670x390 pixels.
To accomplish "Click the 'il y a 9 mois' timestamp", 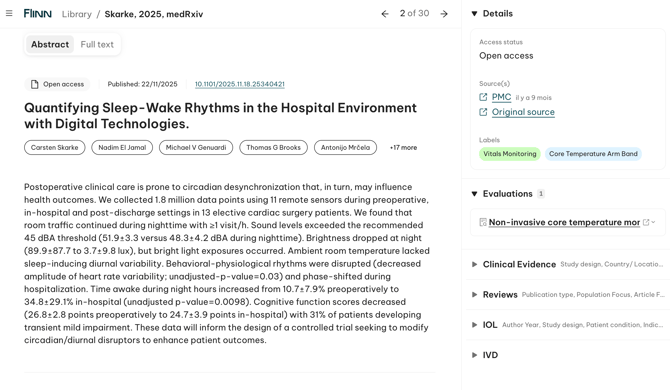I will tap(533, 98).
